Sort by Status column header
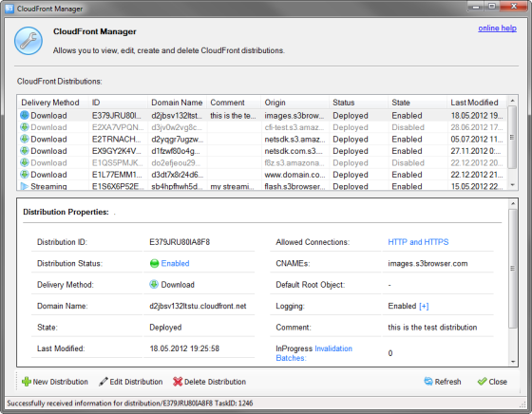Viewport: 532px width, 414px height. coord(358,103)
